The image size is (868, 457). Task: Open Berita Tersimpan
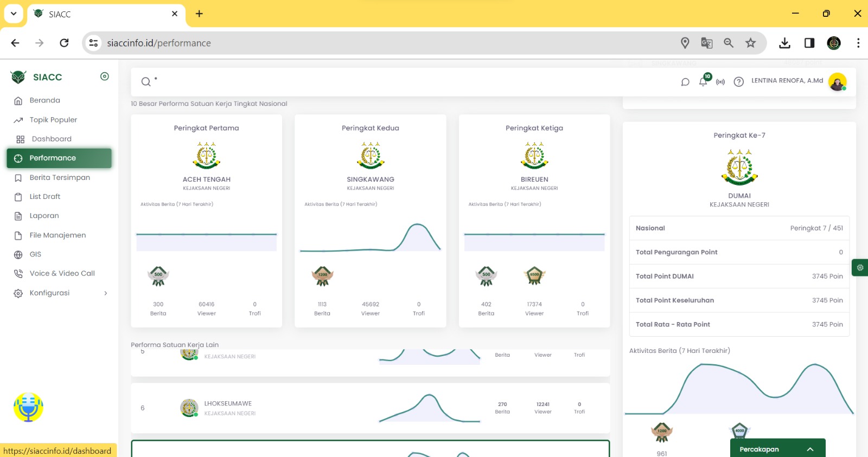tap(59, 177)
